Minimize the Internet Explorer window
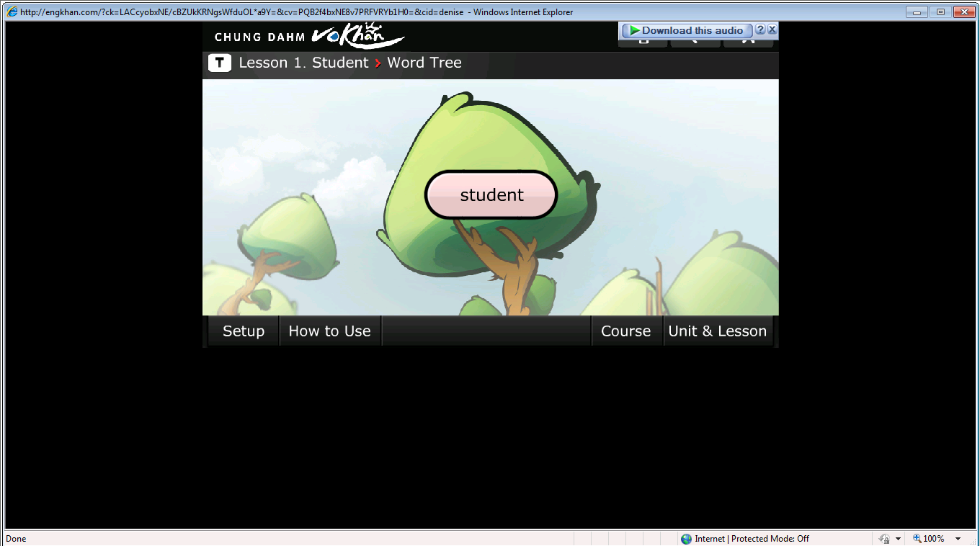This screenshot has height=546, width=980. pos(917,12)
